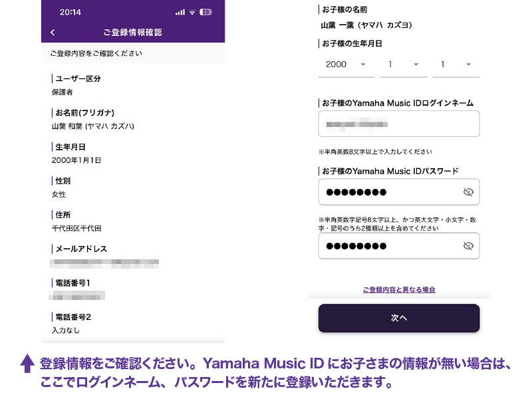Select the ※半角英数8文字以上で入力してください hint

click(x=375, y=152)
